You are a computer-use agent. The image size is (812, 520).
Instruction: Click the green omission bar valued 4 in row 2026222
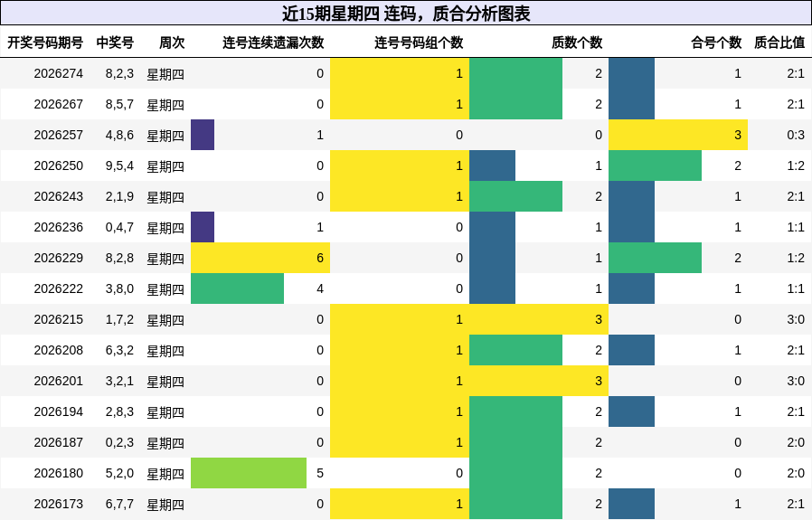237,288
